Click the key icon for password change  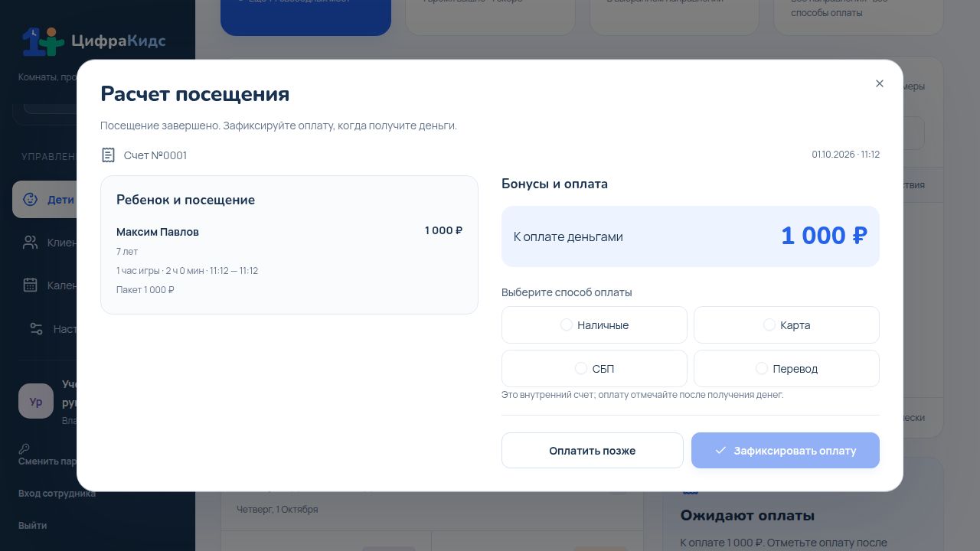[24, 449]
